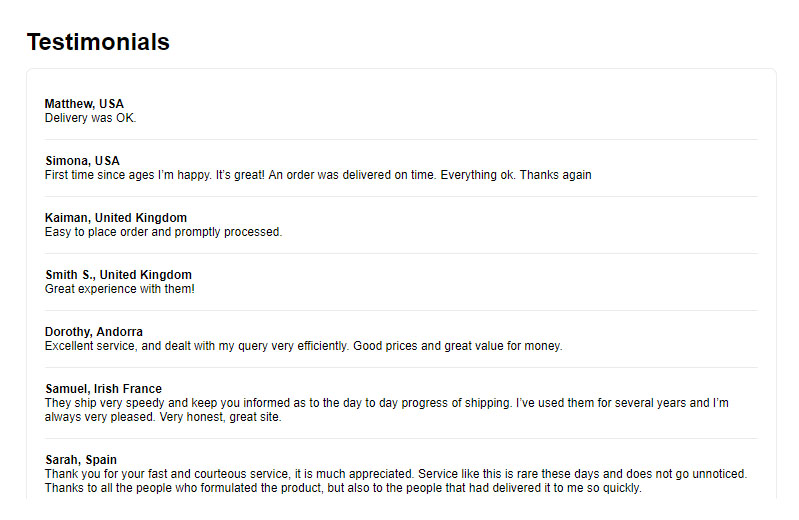Screen dimensions: 799x520
Task: Click Simona's 'First time since ages' review
Action: [x=318, y=175]
